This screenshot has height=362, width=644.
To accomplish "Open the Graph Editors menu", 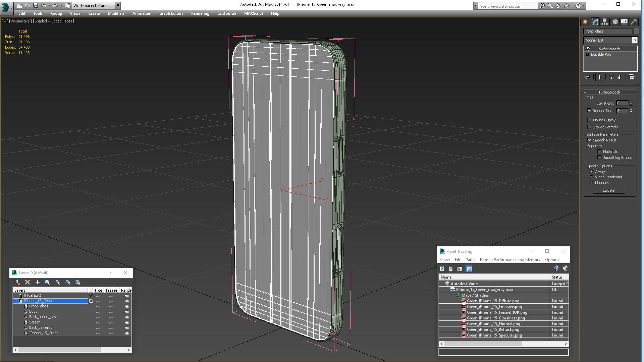I will pos(171,13).
